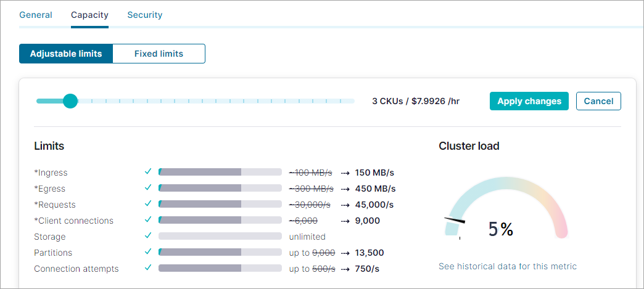The height and width of the screenshot is (289, 644).
Task: Click the Cluster load gauge needle
Action: [455, 220]
